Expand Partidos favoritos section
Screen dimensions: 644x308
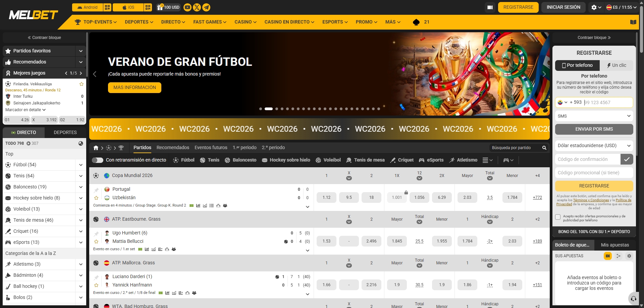(81, 51)
